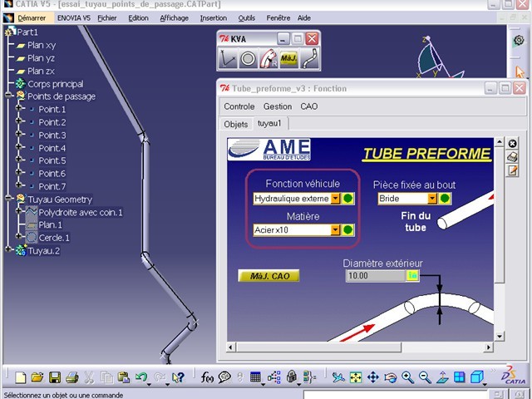Switch to the Objets tab

point(236,124)
